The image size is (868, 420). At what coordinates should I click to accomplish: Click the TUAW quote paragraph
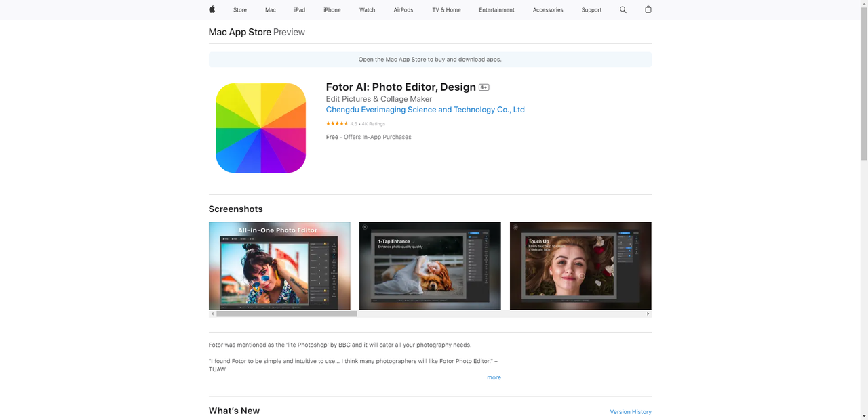point(353,365)
